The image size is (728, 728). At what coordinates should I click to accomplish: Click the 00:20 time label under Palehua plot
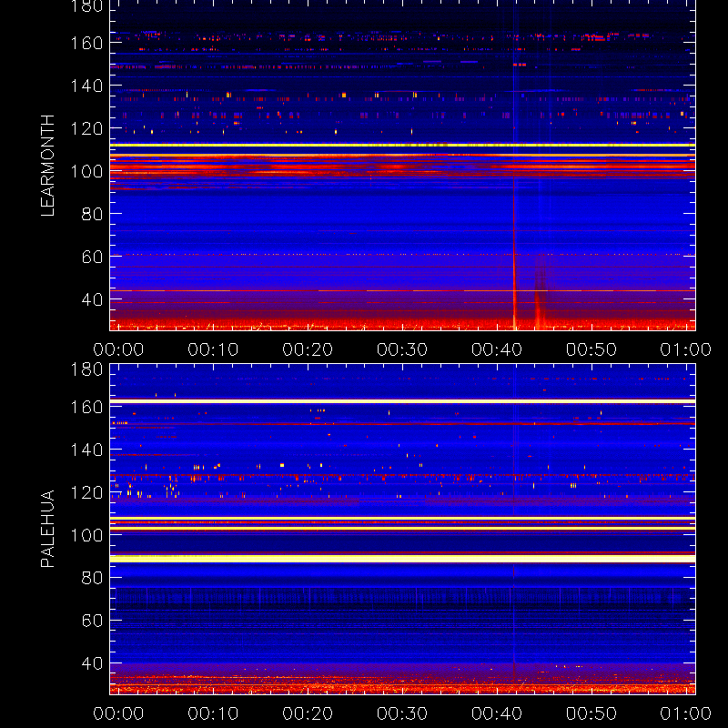[x=308, y=713]
